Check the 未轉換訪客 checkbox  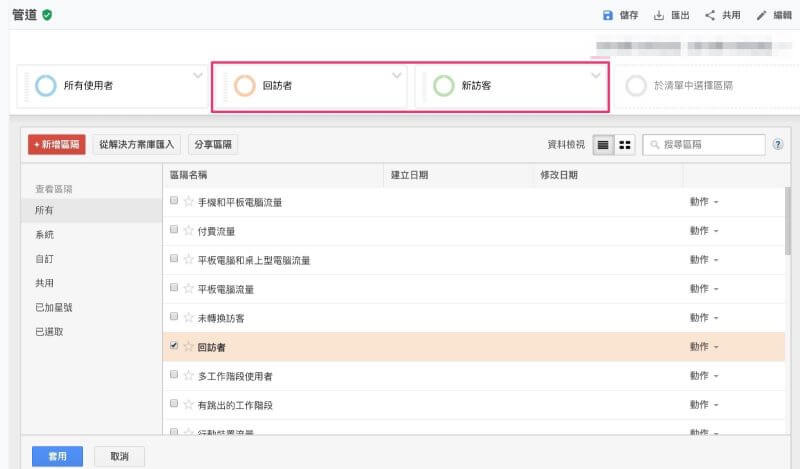[174, 317]
